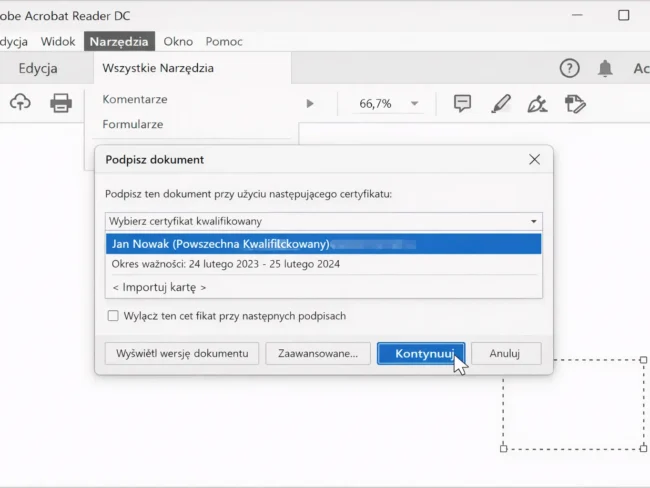Open the Widok menu
This screenshot has width=650, height=488.
point(58,41)
